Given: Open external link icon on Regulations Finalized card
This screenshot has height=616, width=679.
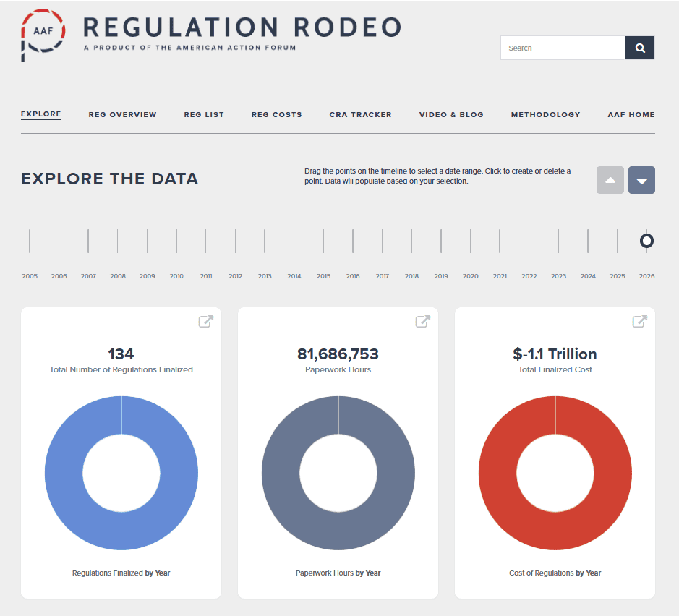Looking at the screenshot, I should pos(205,321).
